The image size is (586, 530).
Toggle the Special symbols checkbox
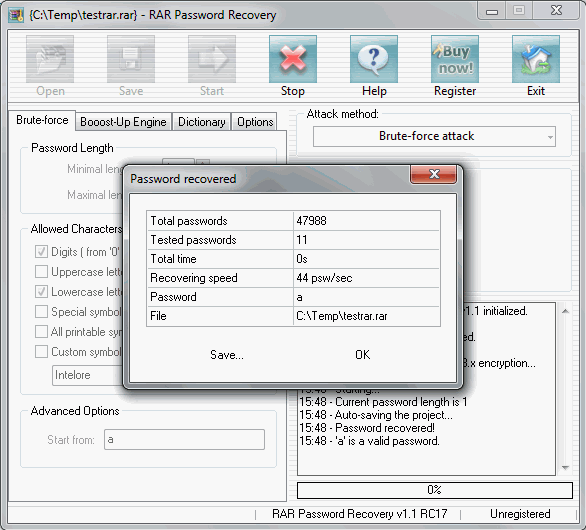click(x=41, y=312)
